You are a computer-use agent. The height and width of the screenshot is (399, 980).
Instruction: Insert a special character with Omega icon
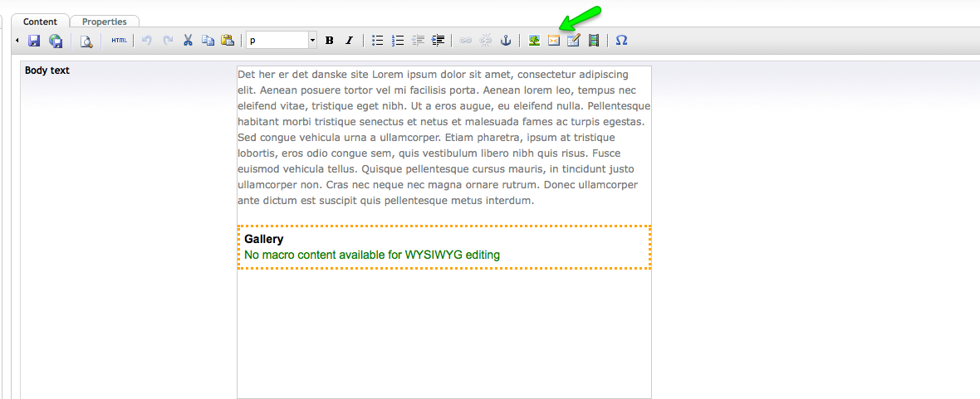tap(621, 41)
